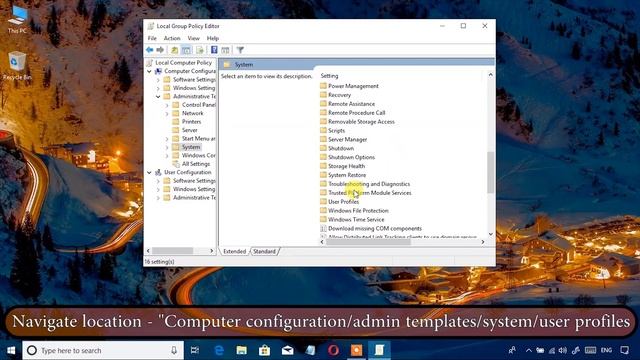This screenshot has width=640, height=360.
Task: Click the Forward arrow toolbar icon
Action: point(160,50)
